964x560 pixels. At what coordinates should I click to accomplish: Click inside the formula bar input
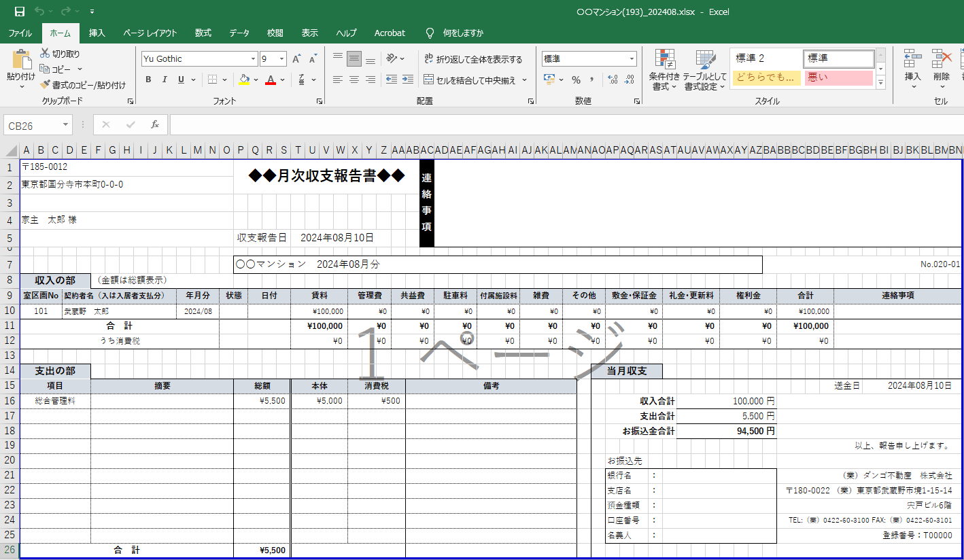[544, 125]
